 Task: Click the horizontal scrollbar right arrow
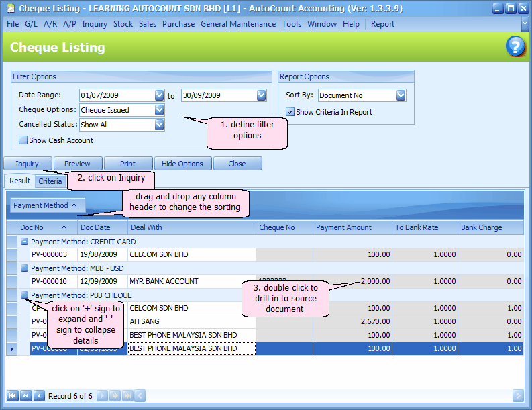coord(517,396)
